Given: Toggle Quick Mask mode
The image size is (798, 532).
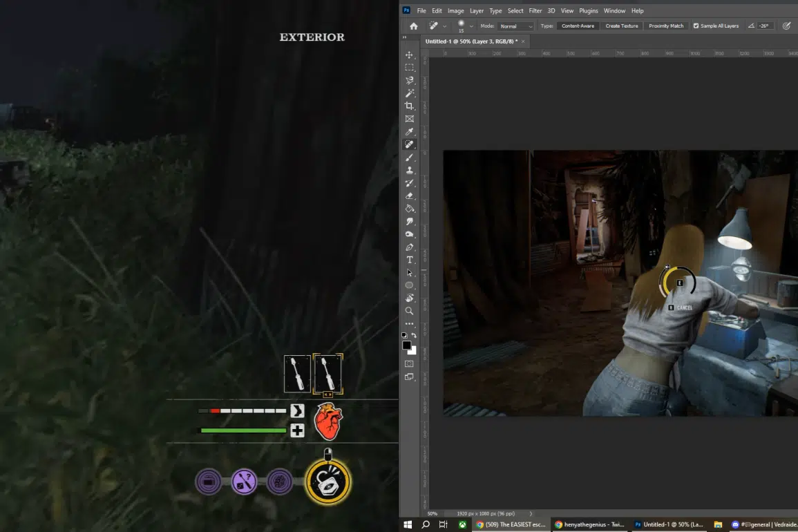Looking at the screenshot, I should point(409,364).
